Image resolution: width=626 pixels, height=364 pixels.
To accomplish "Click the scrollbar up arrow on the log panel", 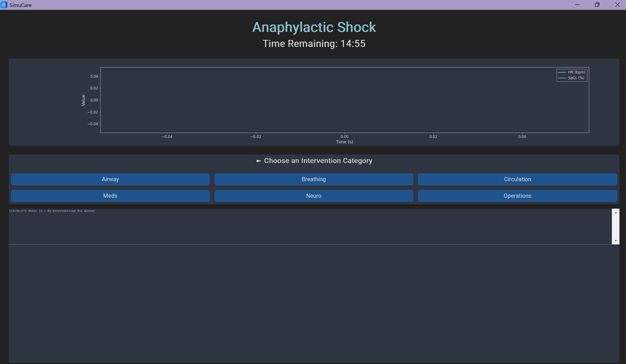I will 616,212.
